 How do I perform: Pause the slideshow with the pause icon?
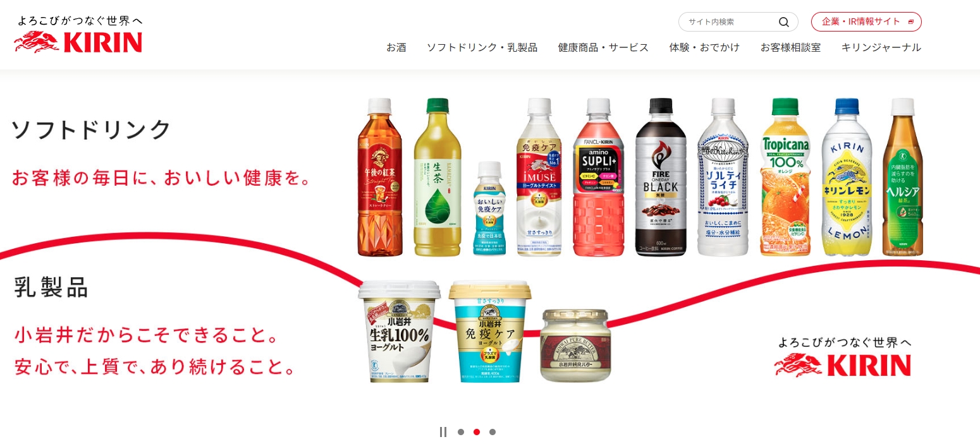pos(443,432)
